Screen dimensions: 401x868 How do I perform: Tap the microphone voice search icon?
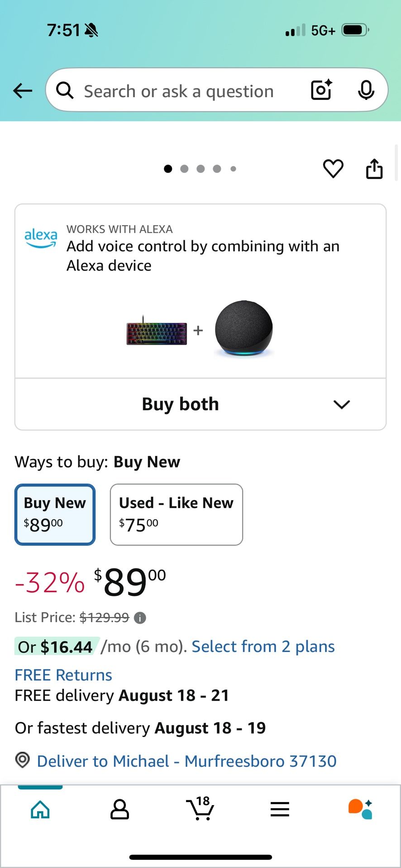[x=366, y=90]
